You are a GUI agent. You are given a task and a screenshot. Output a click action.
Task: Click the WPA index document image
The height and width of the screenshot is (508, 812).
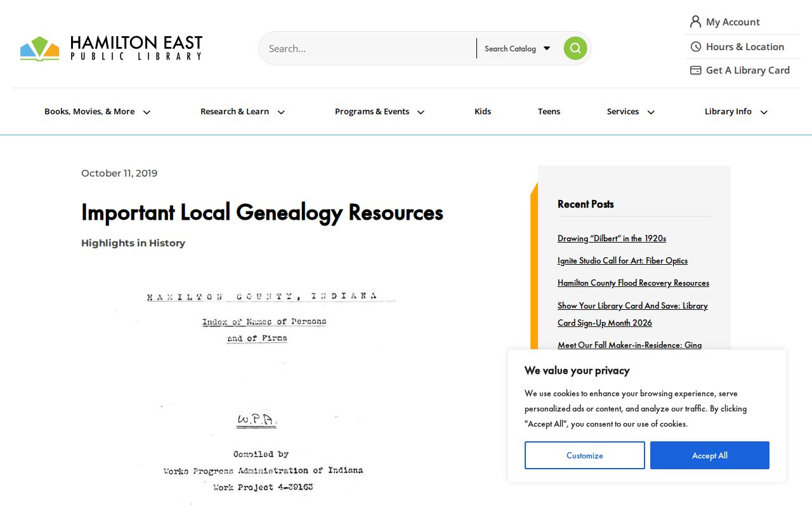(263, 391)
